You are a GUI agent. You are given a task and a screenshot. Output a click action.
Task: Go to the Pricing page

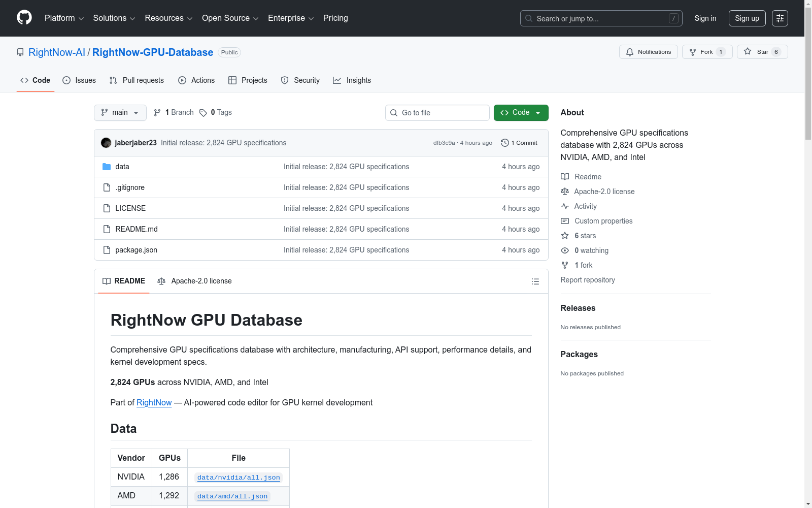coord(335,18)
